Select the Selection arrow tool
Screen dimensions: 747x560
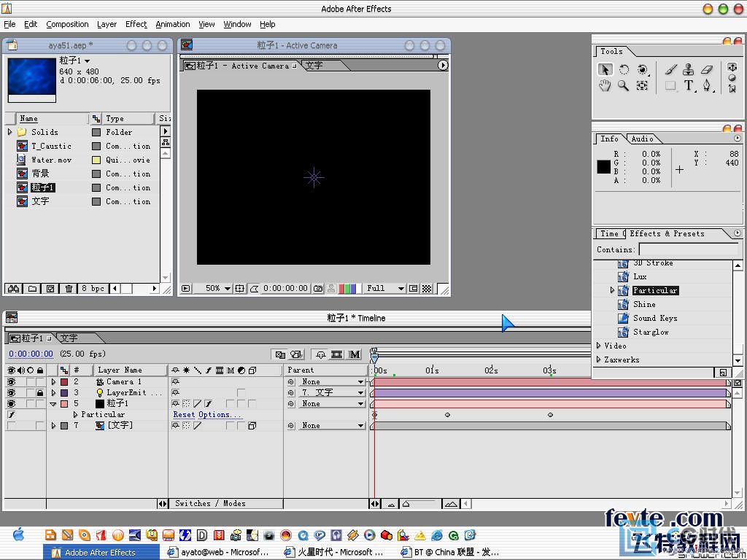tap(605, 69)
